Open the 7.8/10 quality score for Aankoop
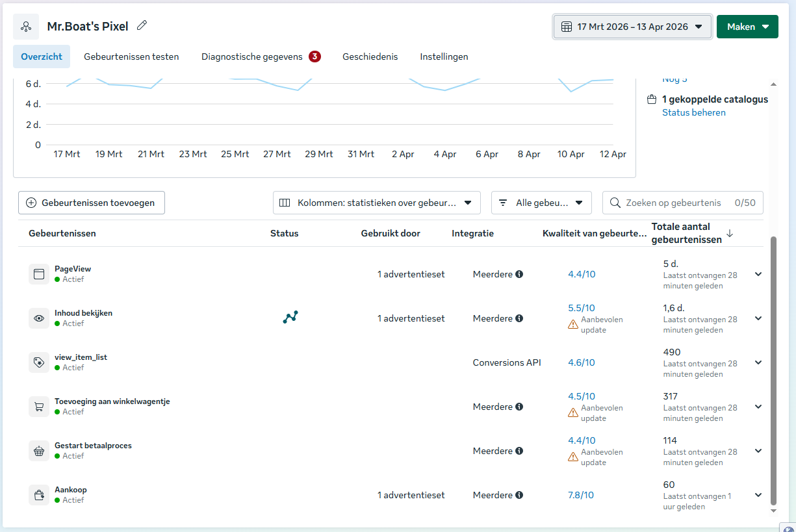796x532 pixels. 581,495
